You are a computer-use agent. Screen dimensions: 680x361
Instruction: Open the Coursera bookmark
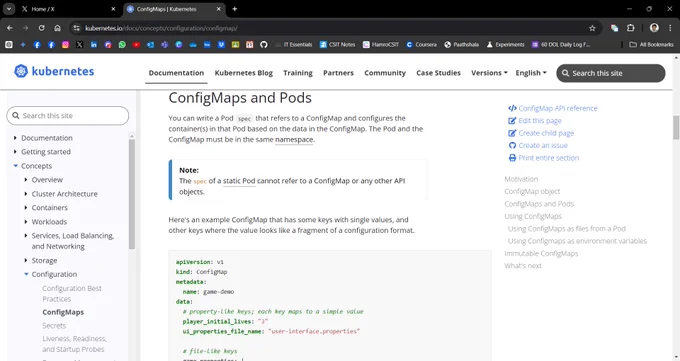tap(421, 45)
